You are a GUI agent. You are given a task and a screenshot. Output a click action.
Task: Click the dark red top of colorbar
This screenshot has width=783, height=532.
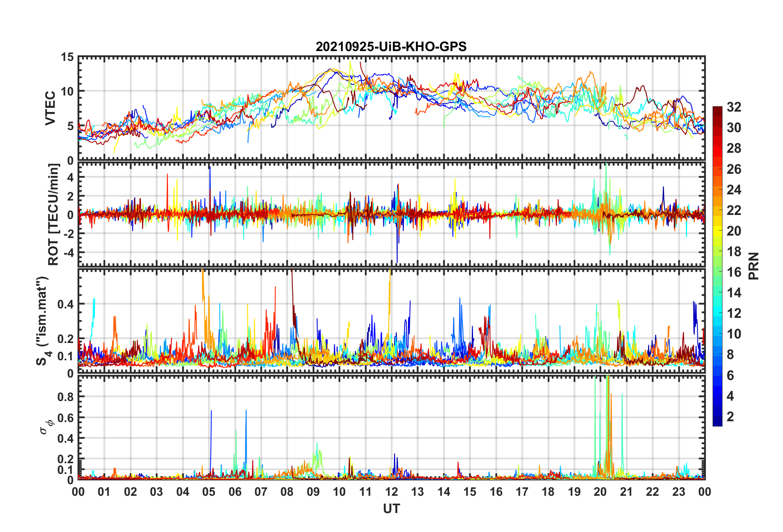pos(718,111)
